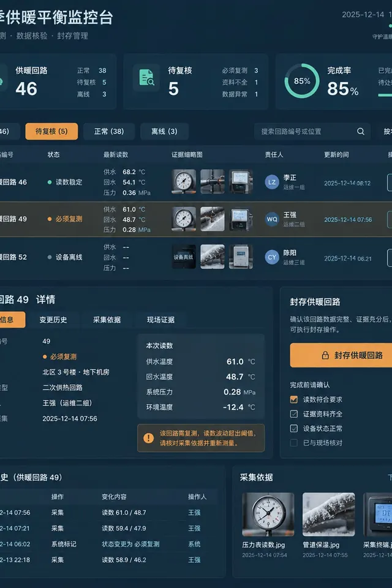
Task: Click the 设备离线 status in row 52
Action: coord(65,257)
